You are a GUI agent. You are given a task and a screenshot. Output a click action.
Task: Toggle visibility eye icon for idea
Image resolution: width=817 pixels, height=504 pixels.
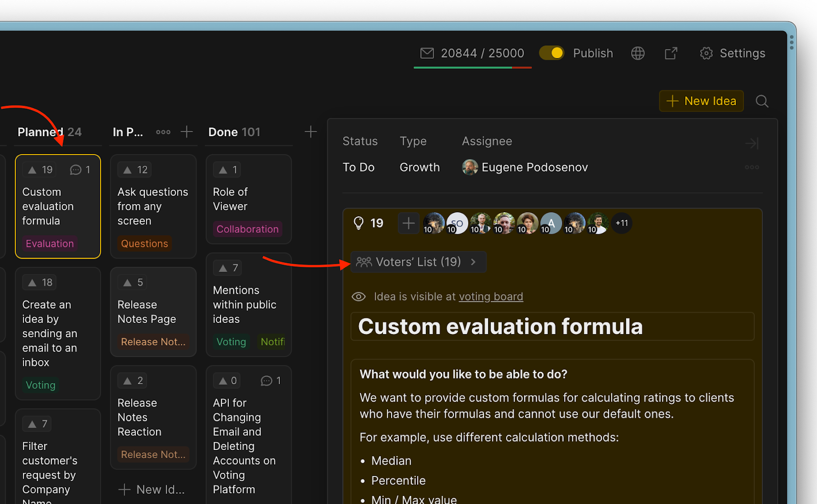tap(358, 297)
